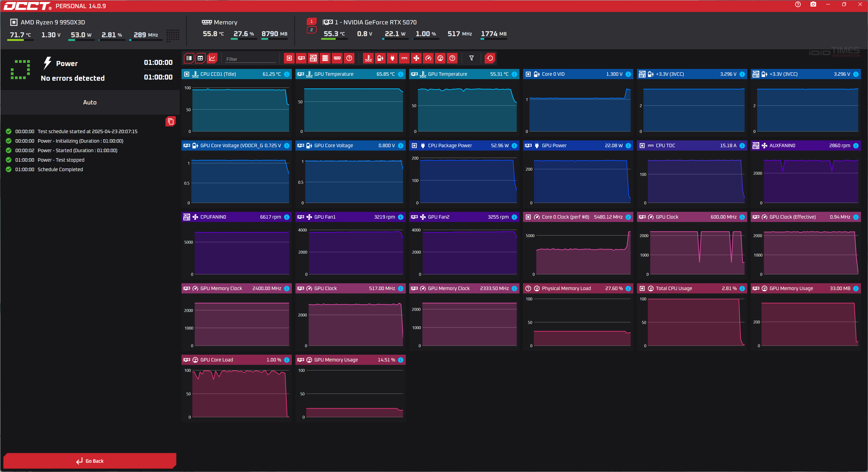Click the 'No errors detected' status text
This screenshot has height=472, width=868.
click(x=72, y=78)
